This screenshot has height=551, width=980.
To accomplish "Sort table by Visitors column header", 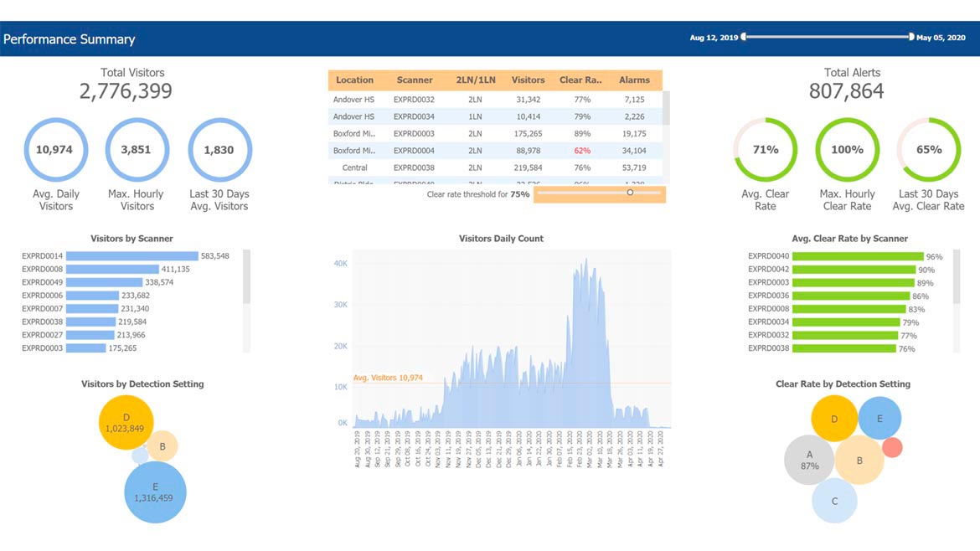I will coord(528,80).
